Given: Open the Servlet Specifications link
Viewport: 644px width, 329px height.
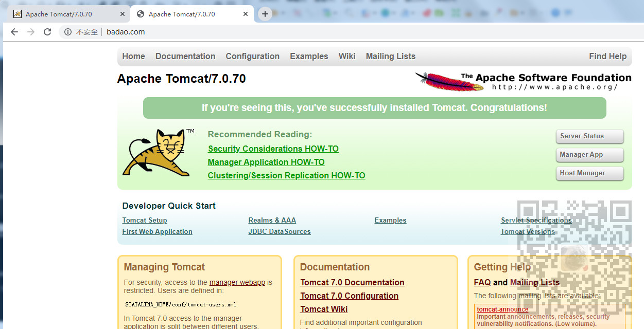Looking at the screenshot, I should 536,221.
